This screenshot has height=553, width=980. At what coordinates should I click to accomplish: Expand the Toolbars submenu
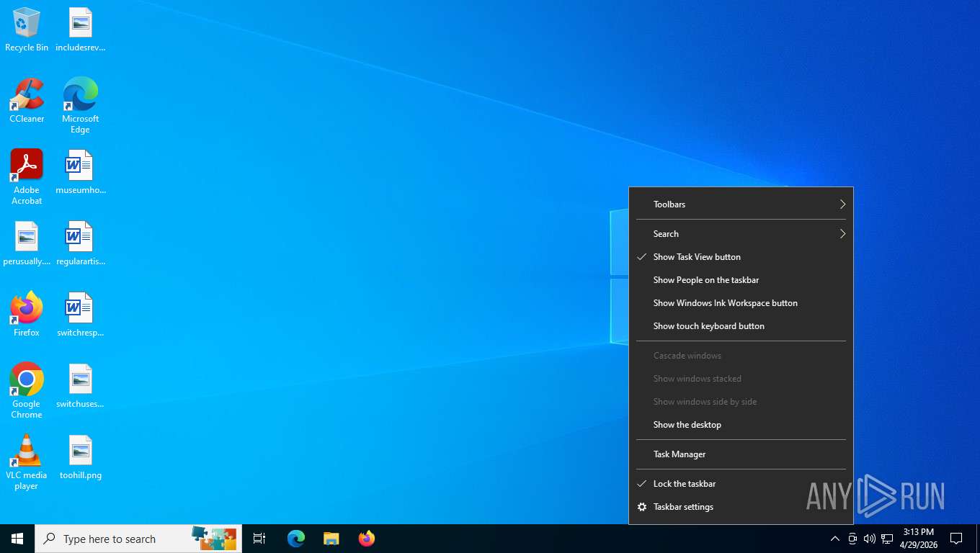click(741, 204)
